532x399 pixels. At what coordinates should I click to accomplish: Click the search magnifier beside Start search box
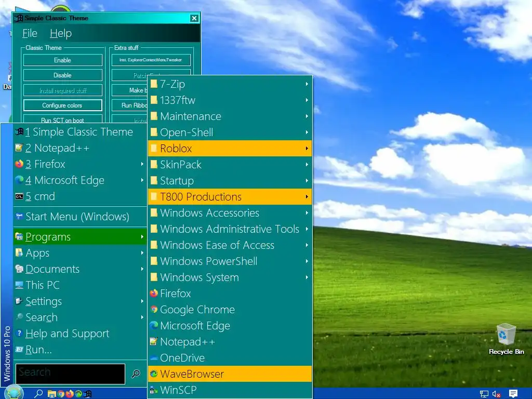(x=136, y=374)
